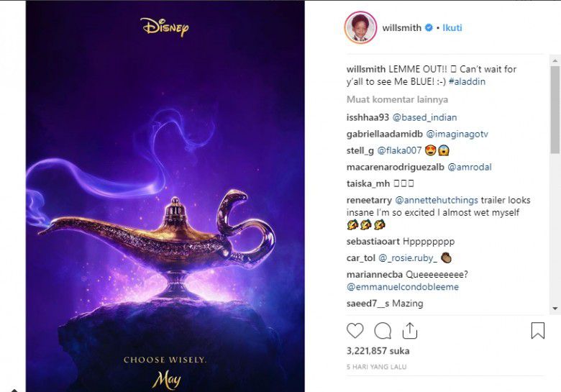Open commenter reneetarry's profile

pos(369,200)
